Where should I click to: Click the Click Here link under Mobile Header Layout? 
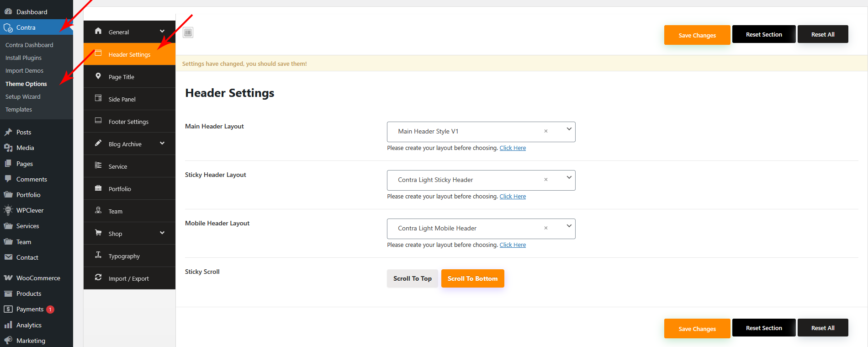(x=513, y=245)
